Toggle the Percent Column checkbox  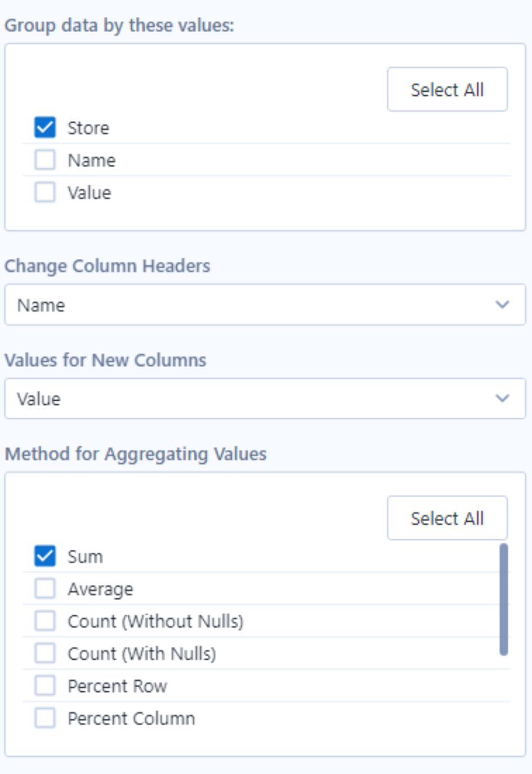click(x=45, y=718)
